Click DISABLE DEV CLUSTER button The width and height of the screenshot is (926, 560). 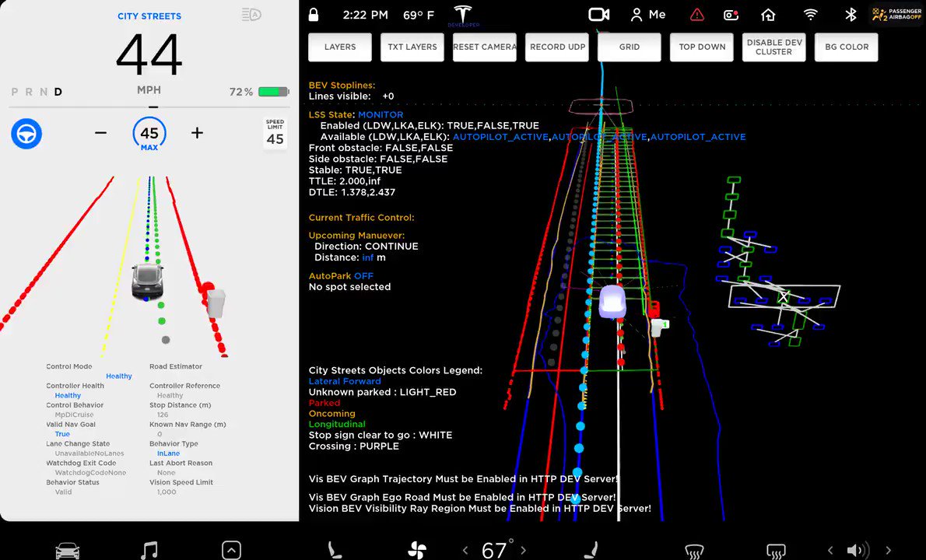(773, 47)
